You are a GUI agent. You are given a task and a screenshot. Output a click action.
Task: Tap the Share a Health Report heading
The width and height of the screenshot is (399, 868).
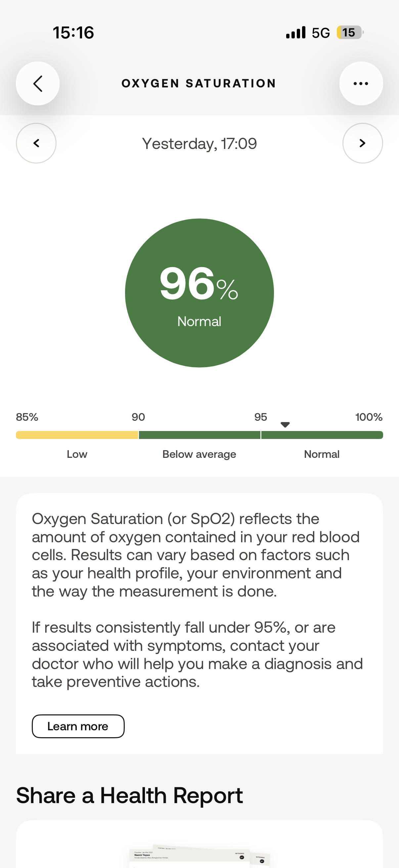point(129,796)
